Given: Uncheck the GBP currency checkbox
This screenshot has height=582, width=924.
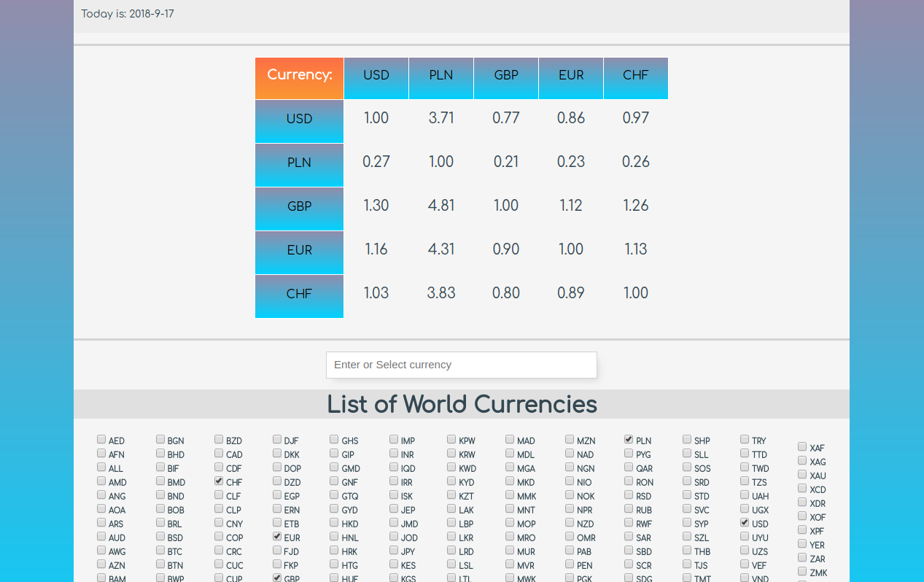Looking at the screenshot, I should 277,578.
